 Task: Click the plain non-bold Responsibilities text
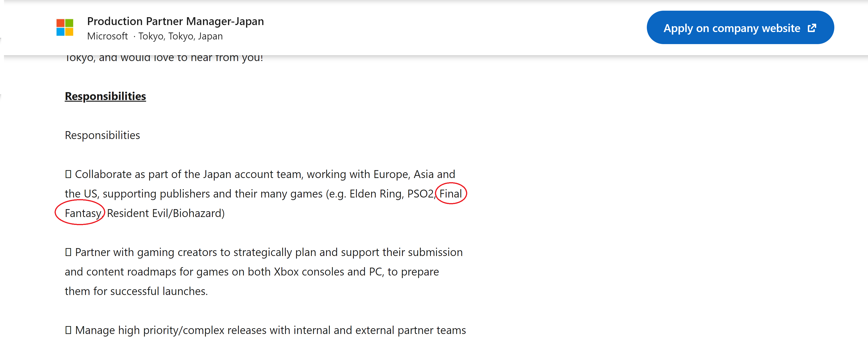[102, 135]
